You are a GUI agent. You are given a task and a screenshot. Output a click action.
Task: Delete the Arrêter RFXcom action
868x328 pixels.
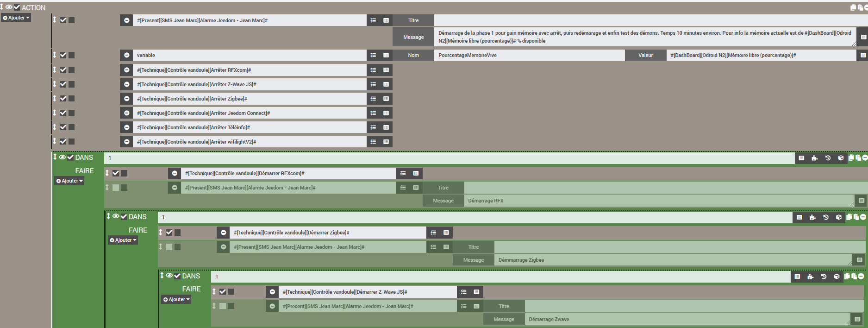pos(126,70)
